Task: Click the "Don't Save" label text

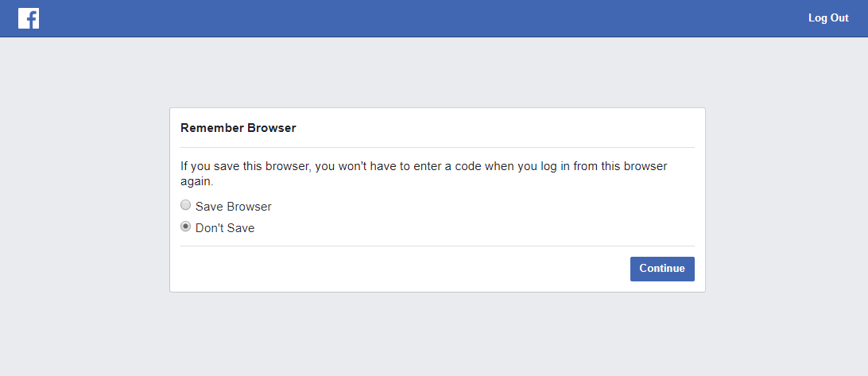Action: click(225, 228)
